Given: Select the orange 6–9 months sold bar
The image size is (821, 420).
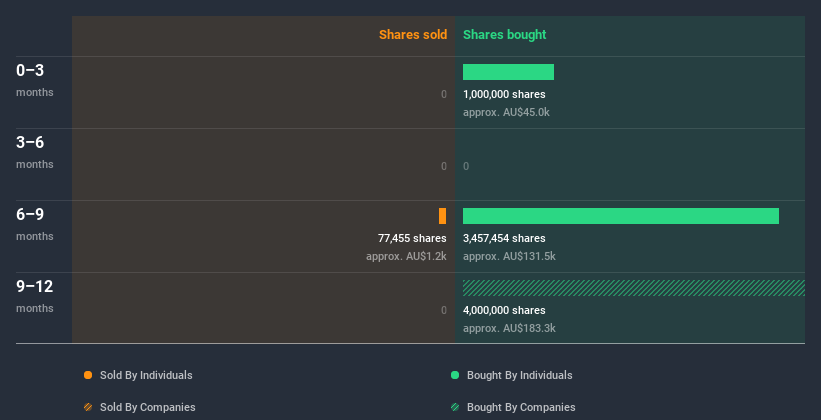Looking at the screenshot, I should 442,216.
